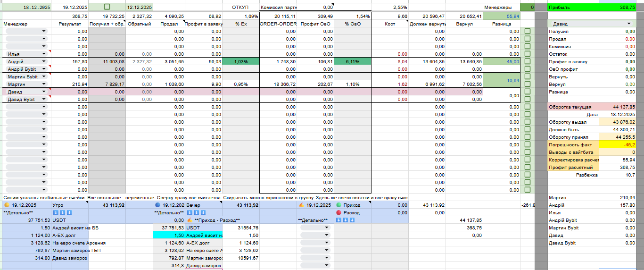
Task: Select the ORDER-ORDER column header
Action: 278,24
